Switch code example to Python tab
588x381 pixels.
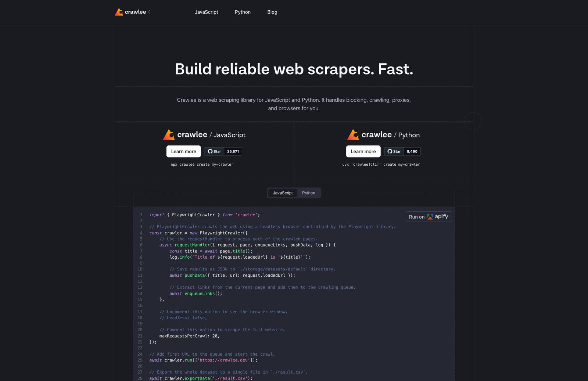coord(309,193)
